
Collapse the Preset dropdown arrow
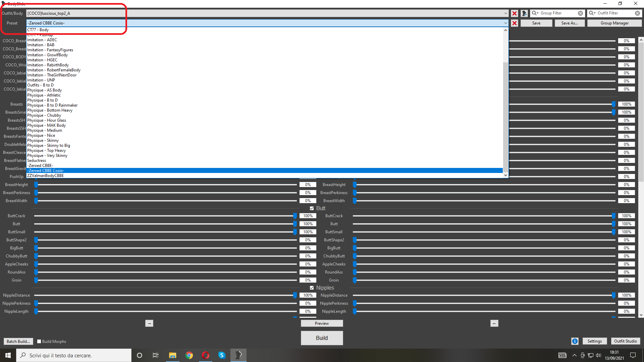coord(505,23)
